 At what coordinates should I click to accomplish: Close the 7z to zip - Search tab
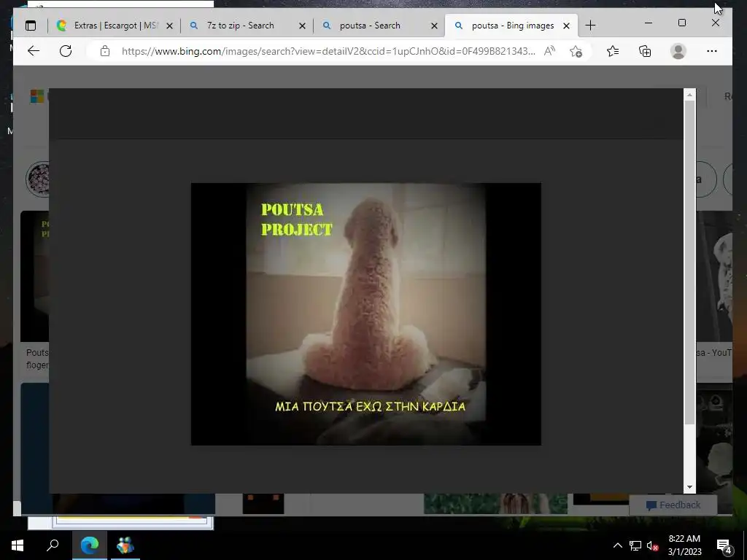tap(302, 26)
